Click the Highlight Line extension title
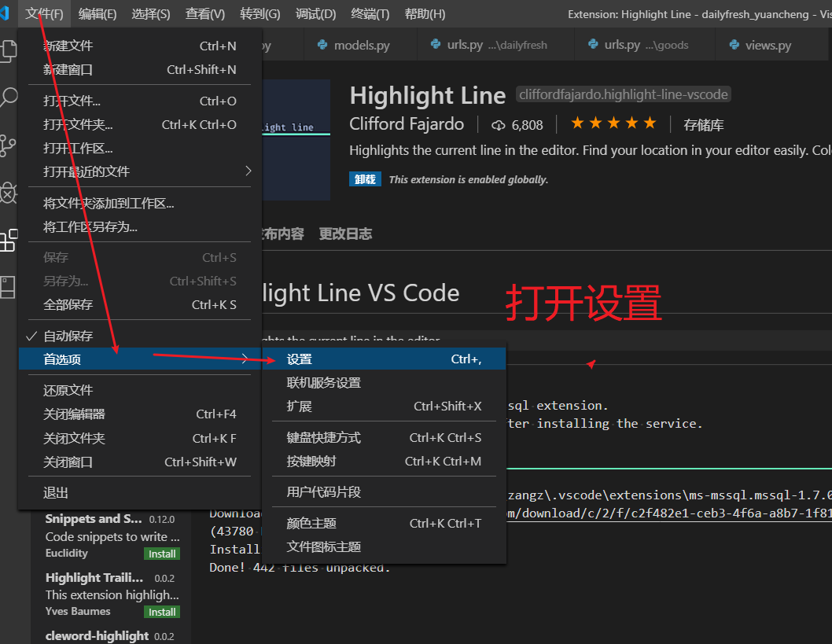The width and height of the screenshot is (832, 644). 428,96
